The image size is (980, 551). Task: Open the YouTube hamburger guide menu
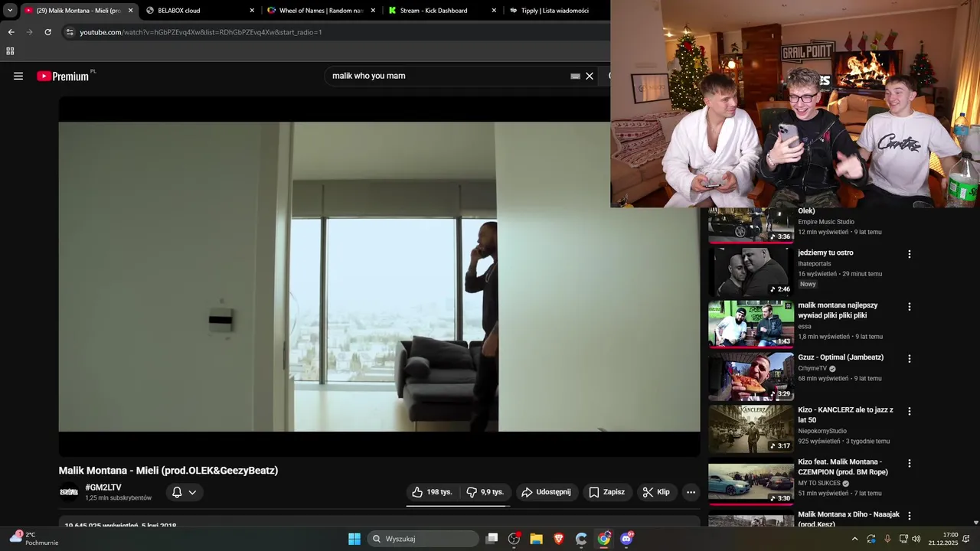[x=18, y=76]
